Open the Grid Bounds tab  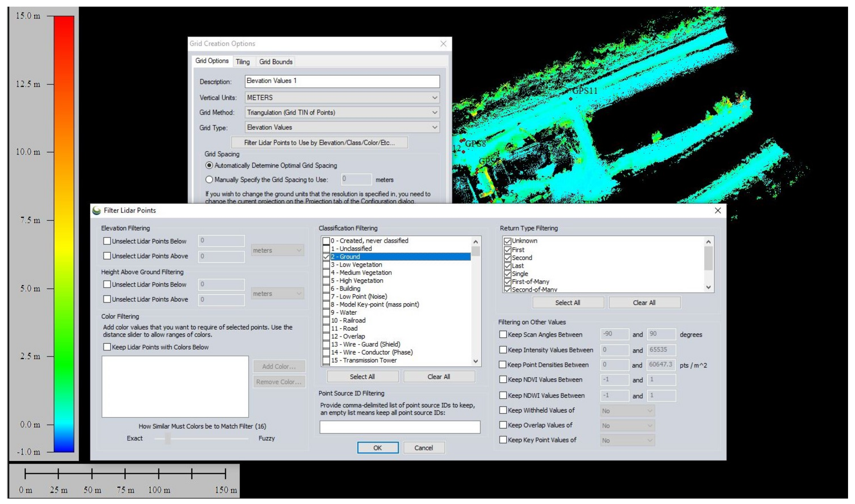pos(276,62)
